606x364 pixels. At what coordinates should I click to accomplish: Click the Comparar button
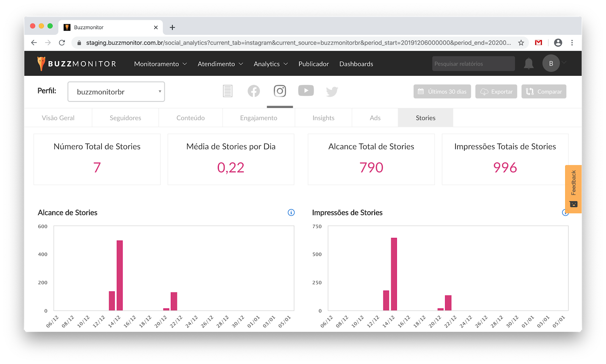[544, 92]
